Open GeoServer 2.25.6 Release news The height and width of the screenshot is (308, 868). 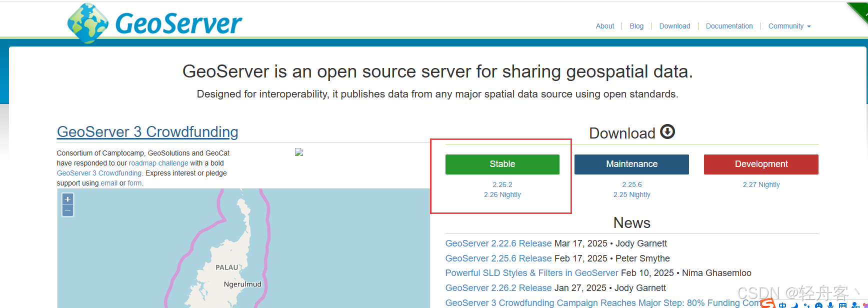click(498, 258)
